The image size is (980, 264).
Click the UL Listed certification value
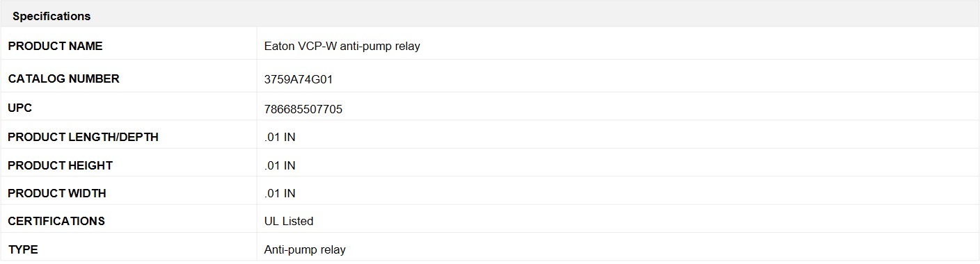pos(289,221)
